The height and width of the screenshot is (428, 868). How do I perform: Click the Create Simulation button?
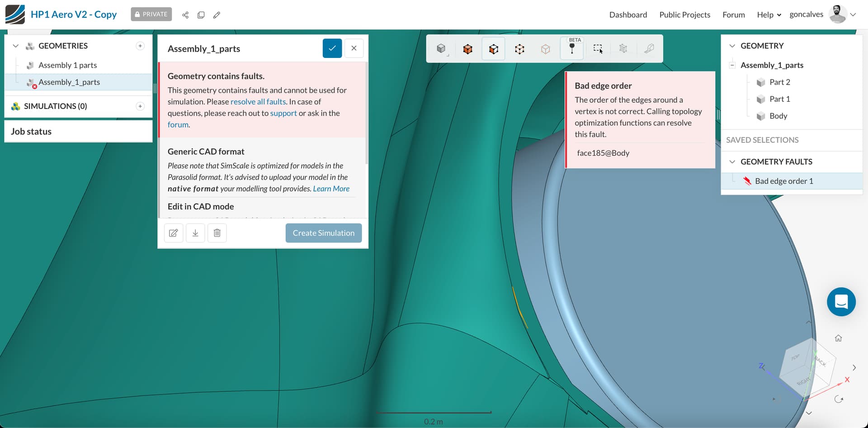coord(324,233)
